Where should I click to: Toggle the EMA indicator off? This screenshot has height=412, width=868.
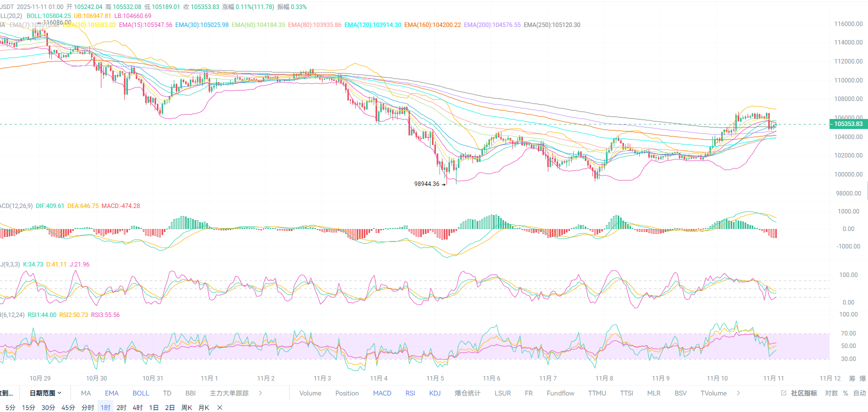[111, 393]
